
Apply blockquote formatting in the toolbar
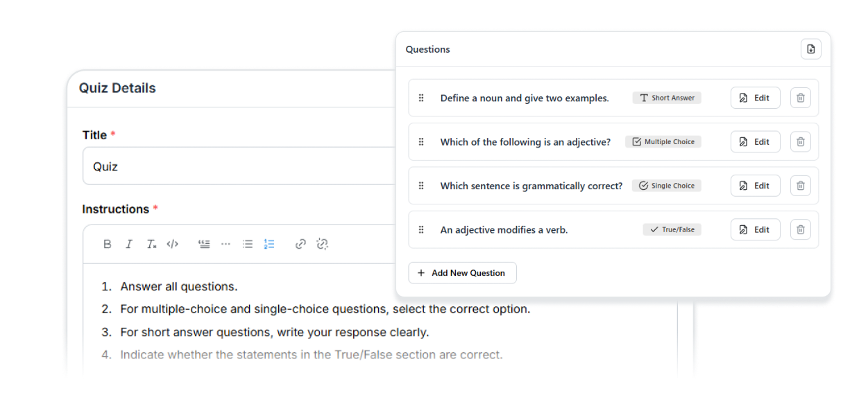point(204,244)
